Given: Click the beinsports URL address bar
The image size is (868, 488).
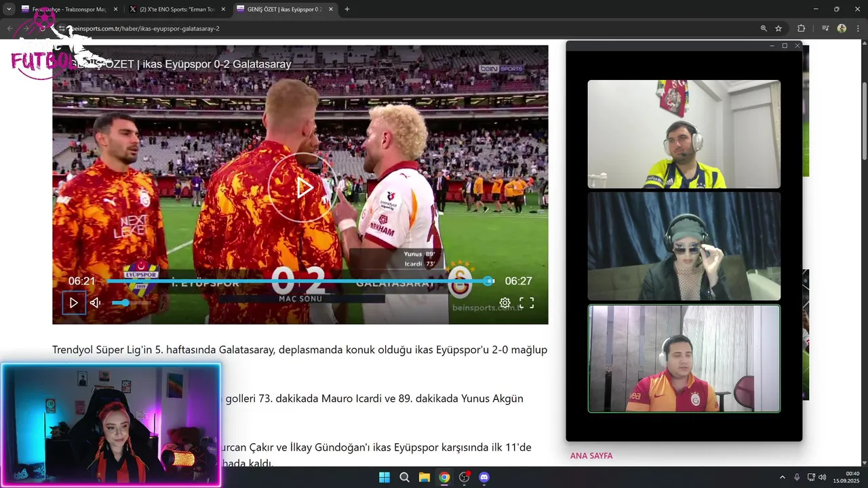Looking at the screenshot, I should (x=407, y=28).
